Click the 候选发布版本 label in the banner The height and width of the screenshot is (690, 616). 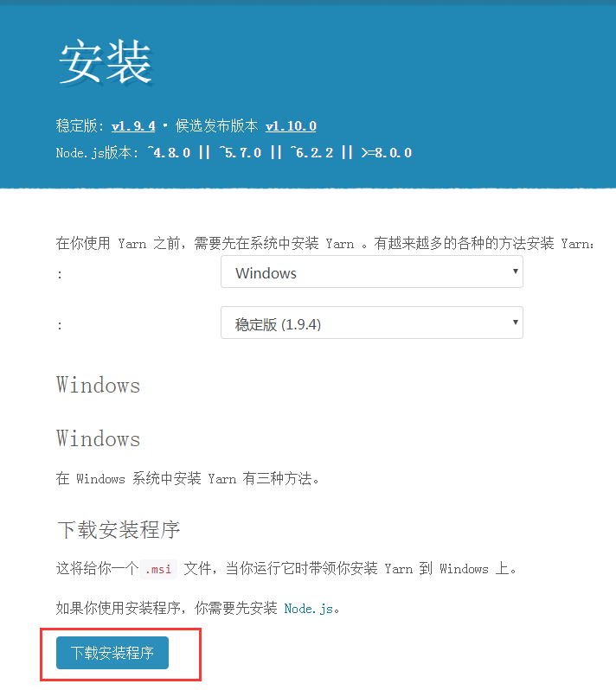[x=216, y=126]
